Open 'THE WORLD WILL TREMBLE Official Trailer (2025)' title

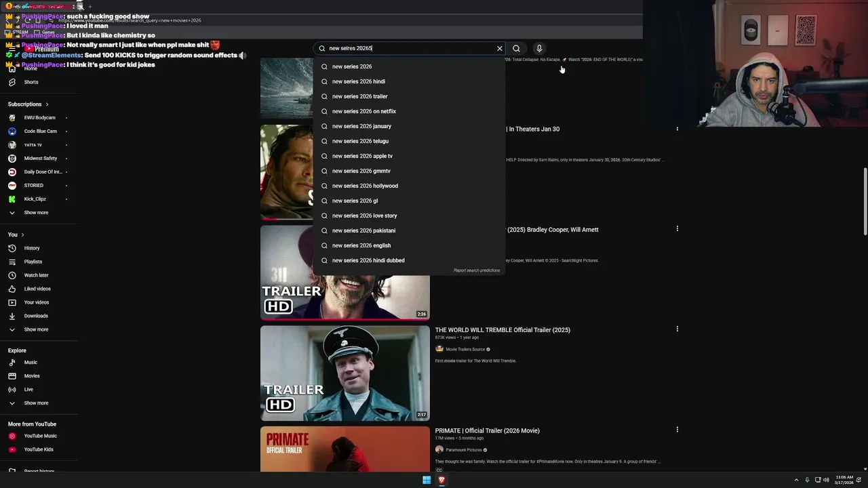point(502,330)
